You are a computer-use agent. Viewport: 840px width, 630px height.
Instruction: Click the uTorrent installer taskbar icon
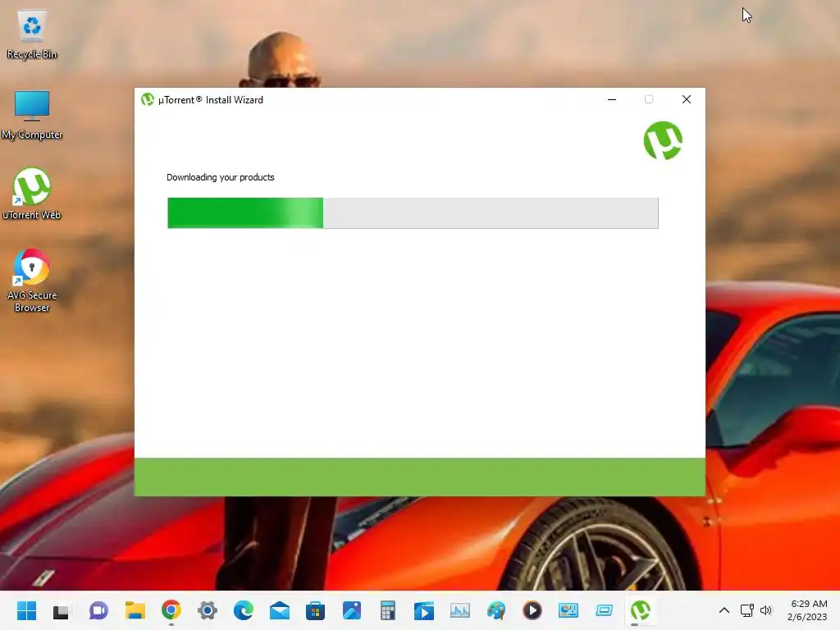pyautogui.click(x=640, y=610)
